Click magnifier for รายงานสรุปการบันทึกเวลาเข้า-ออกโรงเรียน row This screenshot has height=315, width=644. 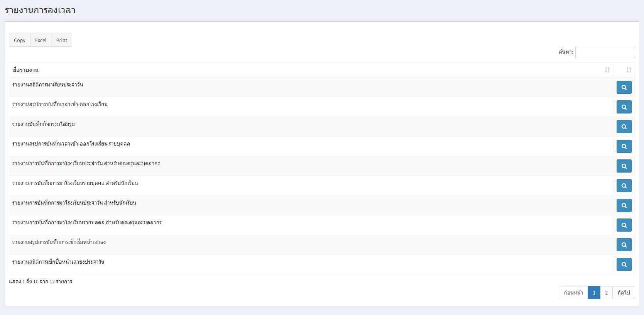[x=624, y=107]
